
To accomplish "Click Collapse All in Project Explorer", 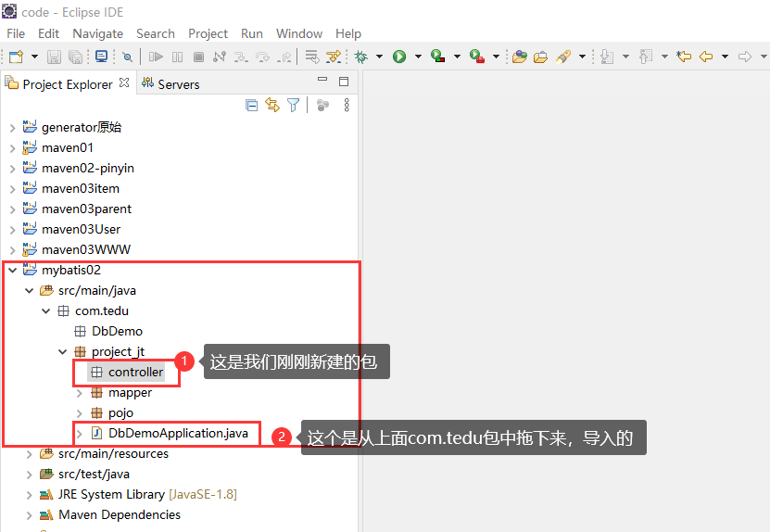I will click(251, 105).
